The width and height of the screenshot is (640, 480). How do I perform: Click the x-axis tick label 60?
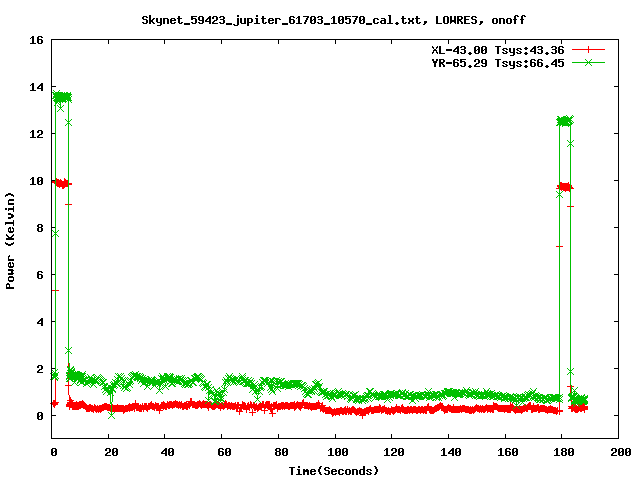pyautogui.click(x=224, y=452)
